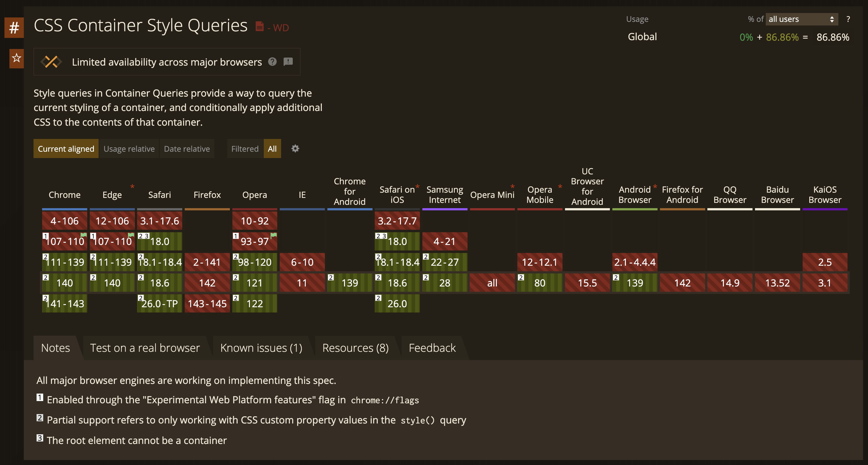Open the Resources (8) tab
Image resolution: width=868 pixels, height=465 pixels.
(x=355, y=348)
